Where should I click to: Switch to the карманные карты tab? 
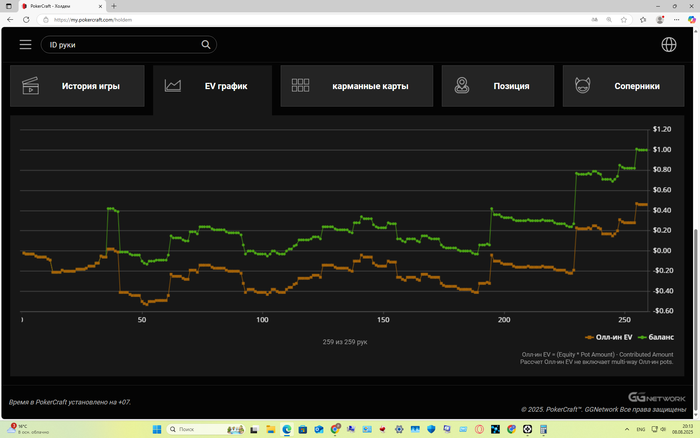click(357, 86)
